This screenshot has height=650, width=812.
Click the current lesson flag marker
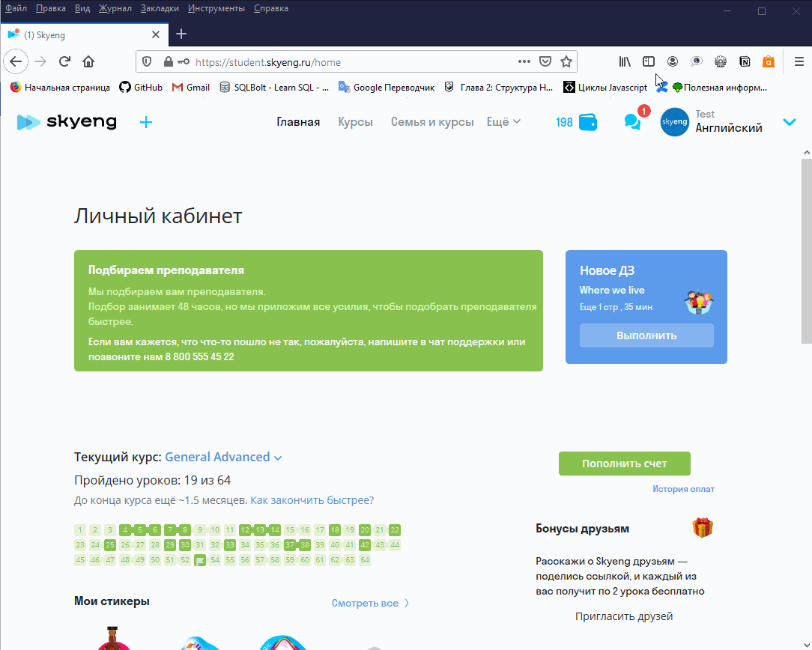pyautogui.click(x=200, y=560)
